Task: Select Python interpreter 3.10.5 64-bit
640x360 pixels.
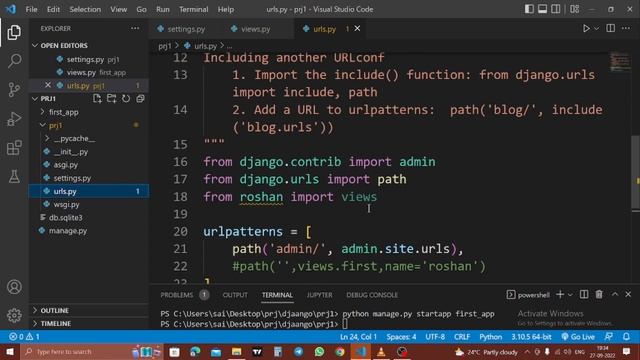Action: tap(531, 337)
